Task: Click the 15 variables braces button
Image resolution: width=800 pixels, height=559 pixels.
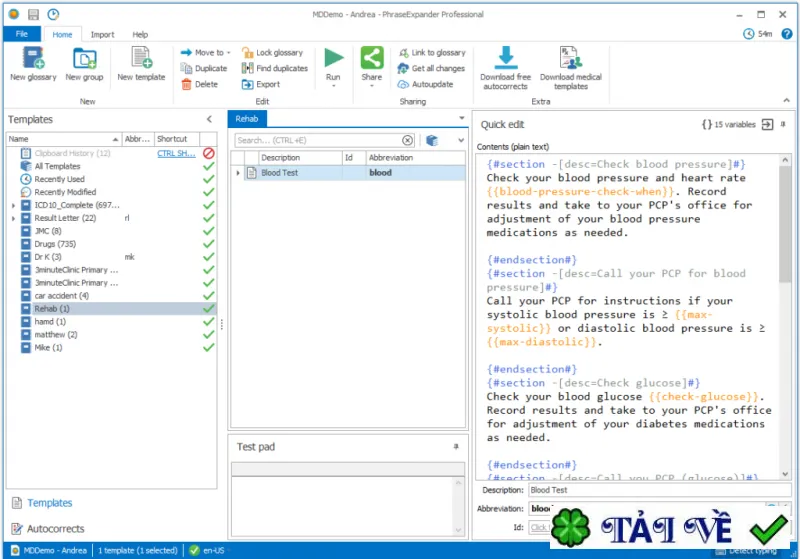Action: coord(729,124)
